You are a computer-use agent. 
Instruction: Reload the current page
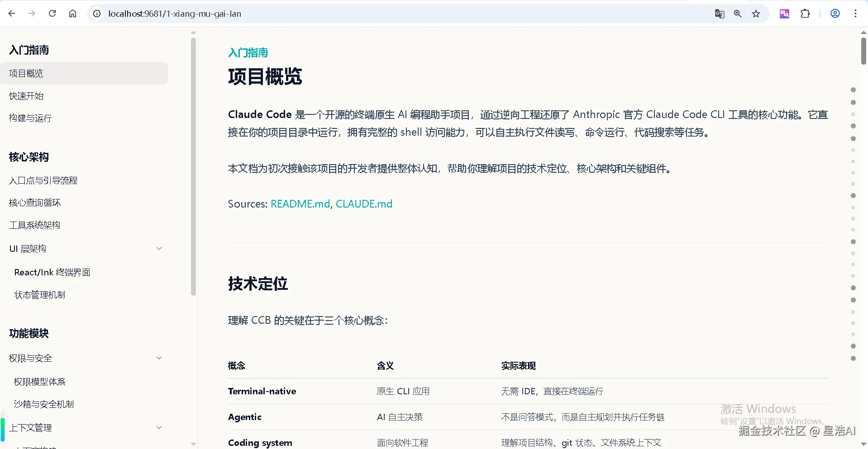pos(52,14)
